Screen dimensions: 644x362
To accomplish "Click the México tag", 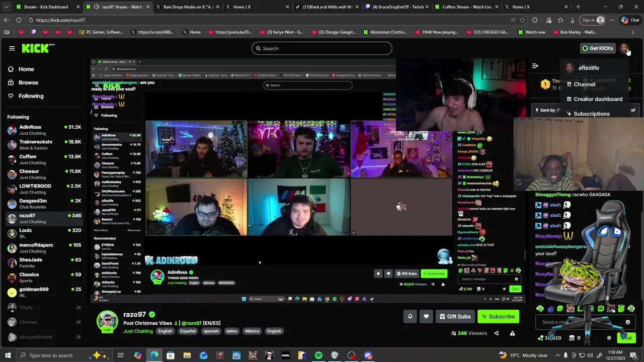I will click(x=252, y=331).
